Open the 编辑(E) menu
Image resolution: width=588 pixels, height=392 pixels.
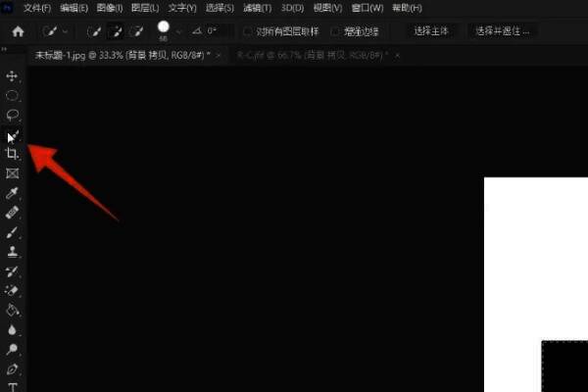point(73,8)
